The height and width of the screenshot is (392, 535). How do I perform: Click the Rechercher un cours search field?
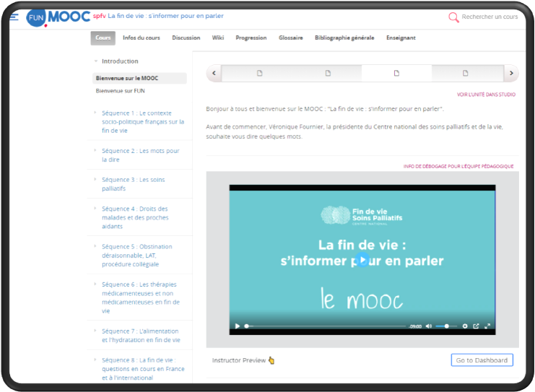[490, 17]
